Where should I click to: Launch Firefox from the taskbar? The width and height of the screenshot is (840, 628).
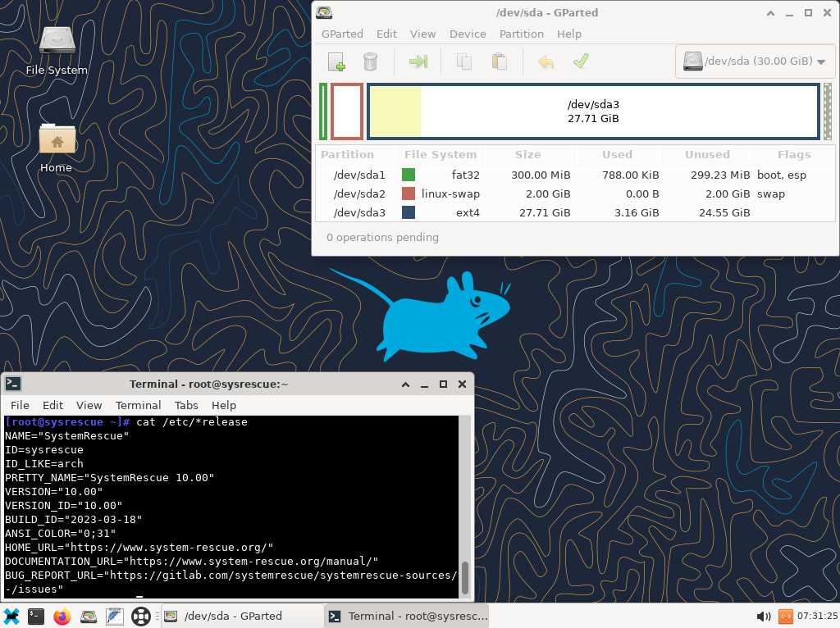point(62,616)
